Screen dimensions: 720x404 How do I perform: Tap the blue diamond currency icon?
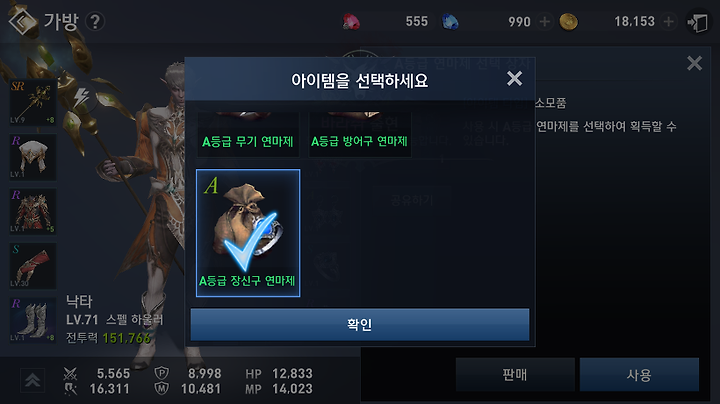[450, 22]
